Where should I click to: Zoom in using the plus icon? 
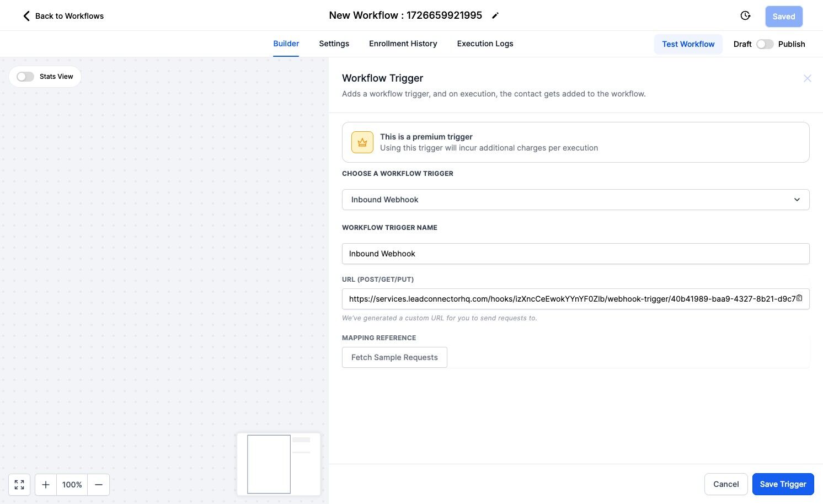coord(46,485)
